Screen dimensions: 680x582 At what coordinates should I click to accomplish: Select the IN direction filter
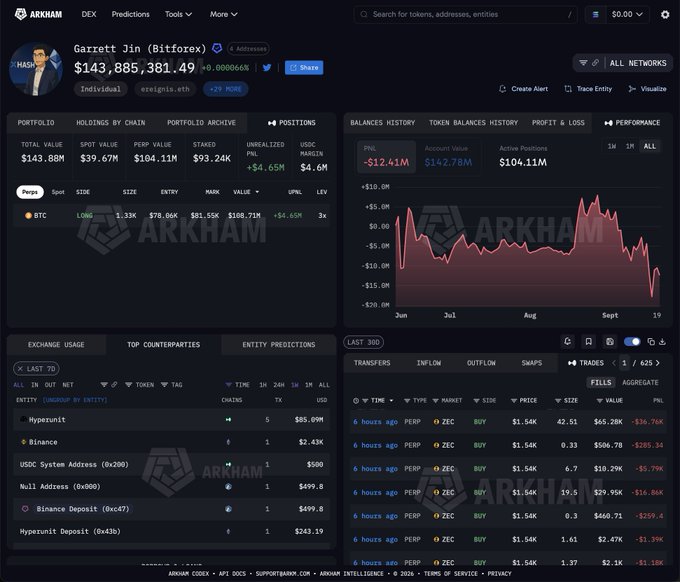[35, 385]
